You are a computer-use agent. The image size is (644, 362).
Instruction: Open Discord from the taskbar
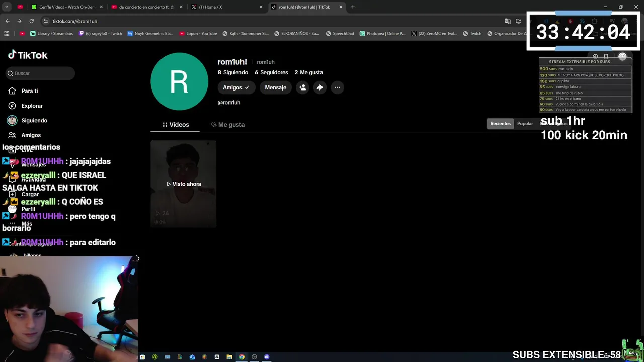click(x=267, y=357)
